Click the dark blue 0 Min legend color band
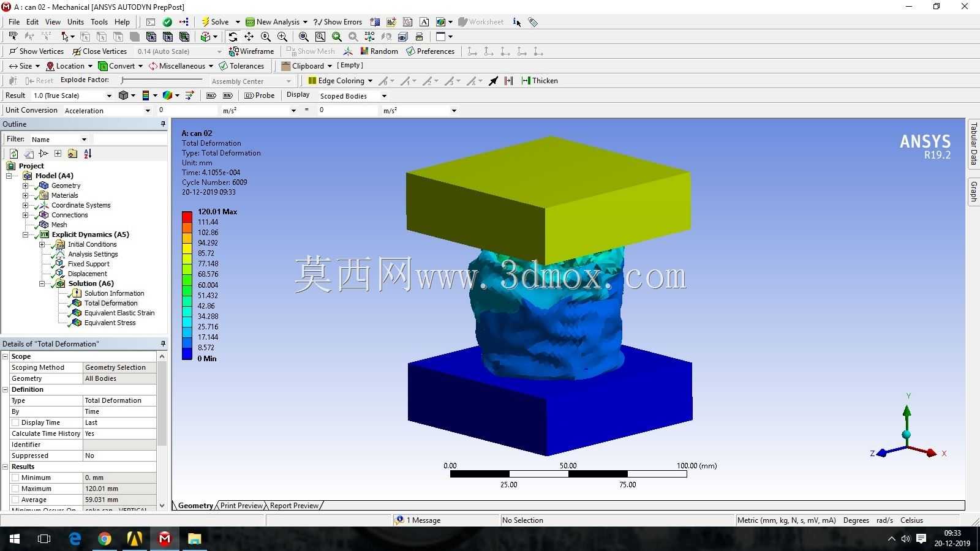The width and height of the screenshot is (980, 551). coord(187,354)
